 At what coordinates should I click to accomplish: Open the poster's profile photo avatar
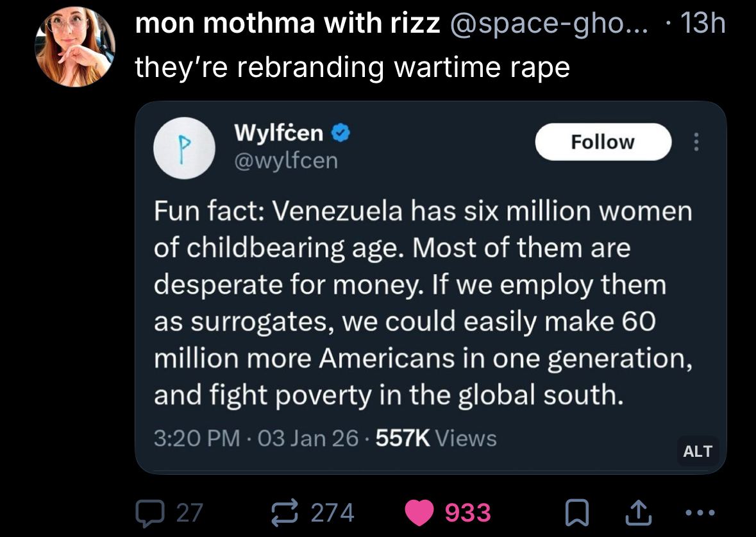pyautogui.click(x=76, y=46)
